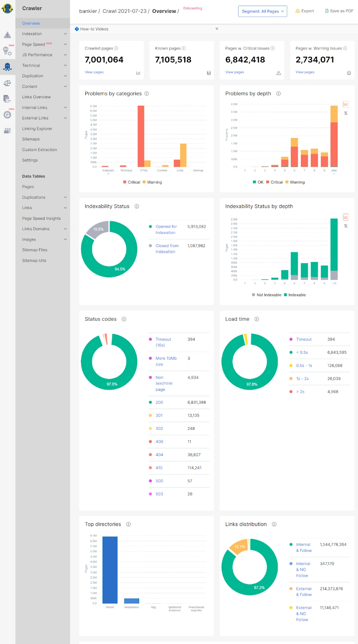Image resolution: width=358 pixels, height=644 pixels.
Task: Click the /forum bar in Top directories chart
Action: [110, 570]
